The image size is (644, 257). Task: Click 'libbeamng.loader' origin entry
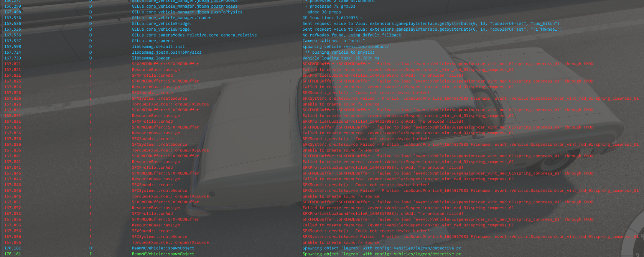point(151,58)
